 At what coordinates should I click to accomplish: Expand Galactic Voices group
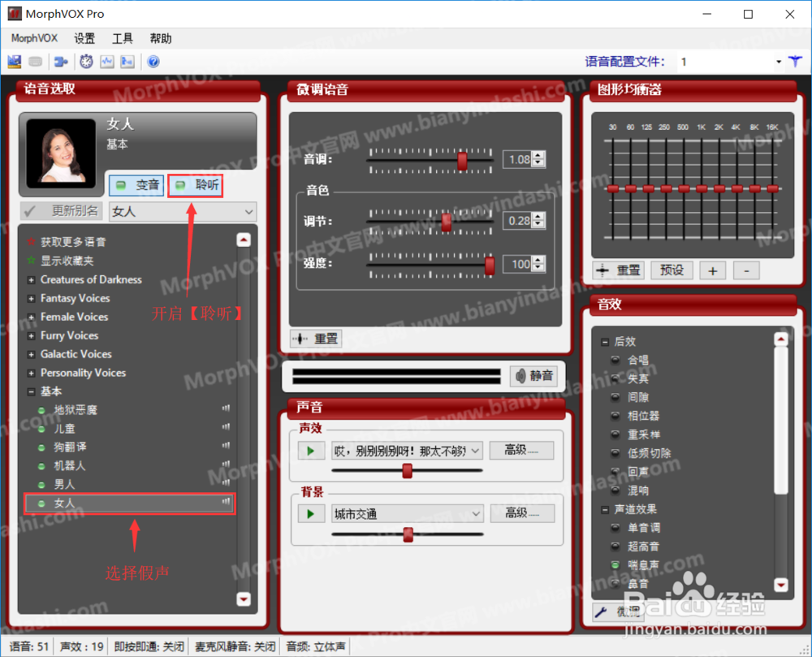(x=31, y=355)
